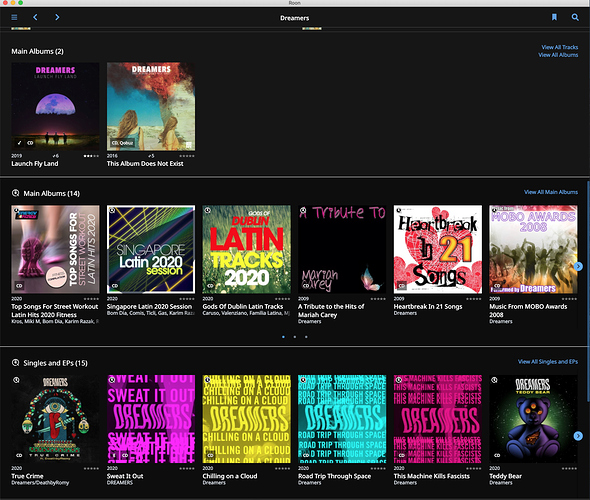This screenshot has width=590, height=500.
Task: Open the hamburger navigation menu
Action: coord(14,17)
